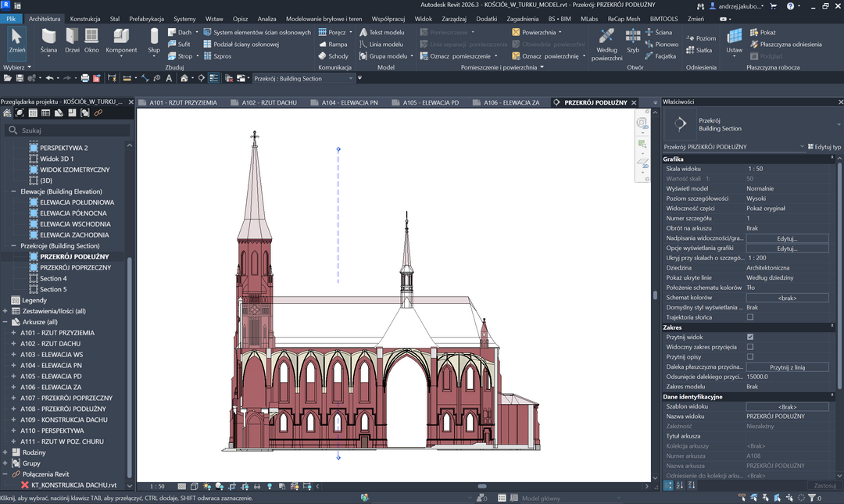Open the Konstrukcja ribbon tab
Screen dimensions: 844x504
click(85, 18)
